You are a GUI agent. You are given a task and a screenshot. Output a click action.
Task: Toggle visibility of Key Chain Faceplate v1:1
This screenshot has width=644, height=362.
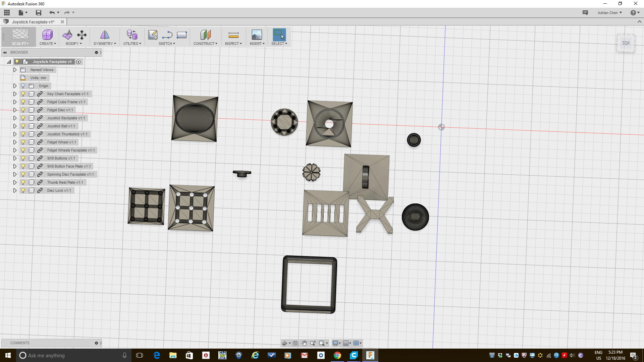pos(23,94)
